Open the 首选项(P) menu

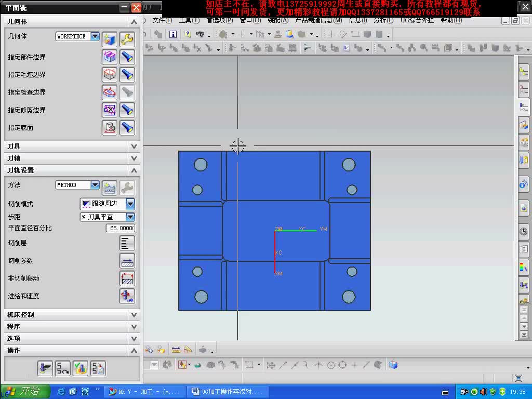(x=220, y=20)
